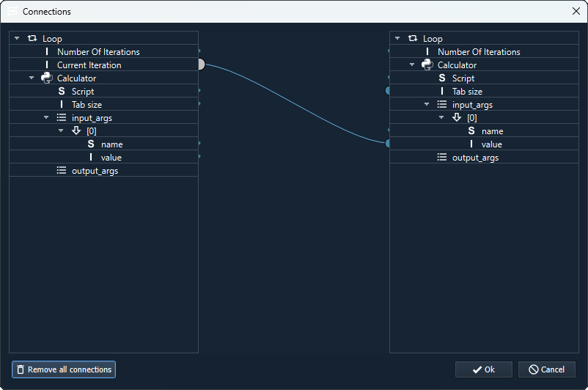
Task: Select right Loop label
Action: 433,39
